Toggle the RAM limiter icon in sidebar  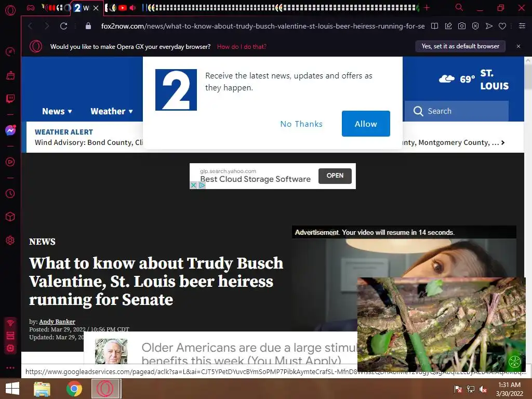pyautogui.click(x=10, y=336)
